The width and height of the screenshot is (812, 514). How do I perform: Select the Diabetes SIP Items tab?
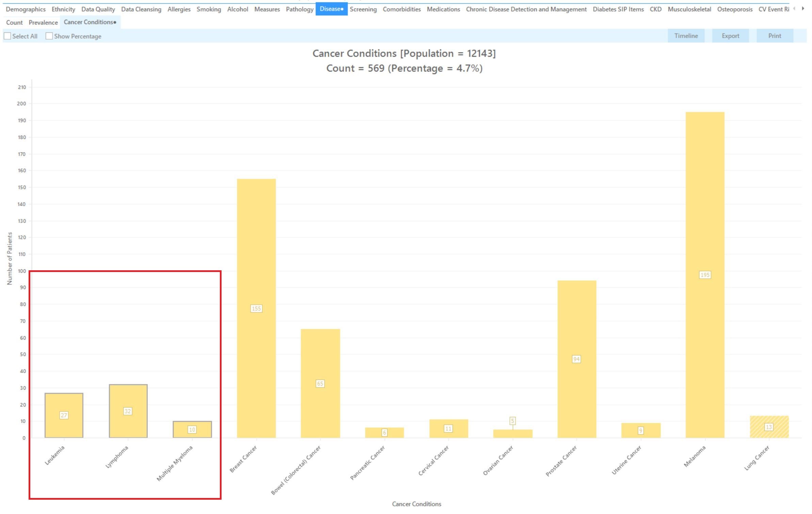[x=618, y=9]
